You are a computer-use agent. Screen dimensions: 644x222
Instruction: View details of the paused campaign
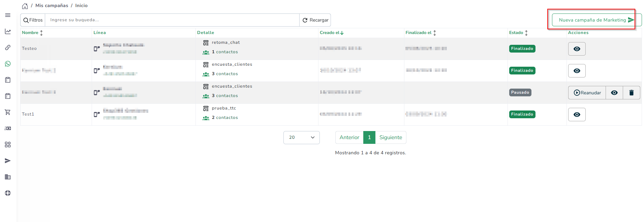tap(614, 93)
